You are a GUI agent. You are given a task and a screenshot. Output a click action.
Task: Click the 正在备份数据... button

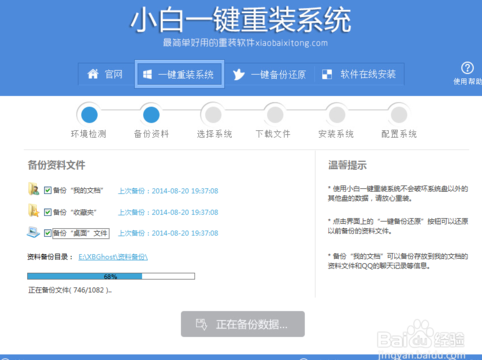point(243,324)
